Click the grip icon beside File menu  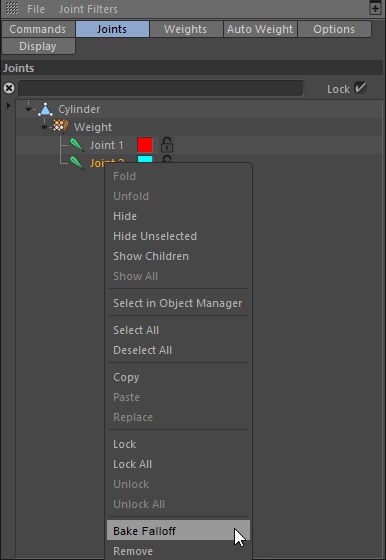(x=12, y=8)
